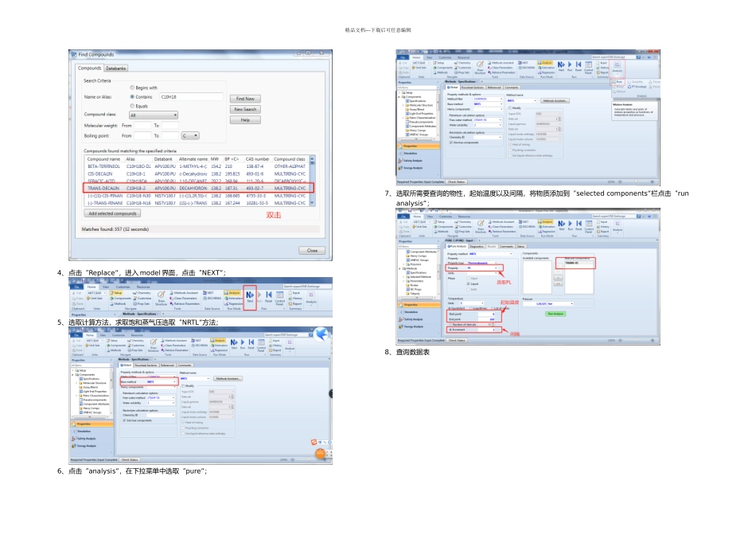
Task: Open Flowsheet Sections tab in step 5 NRTL window
Action: [x=146, y=365]
